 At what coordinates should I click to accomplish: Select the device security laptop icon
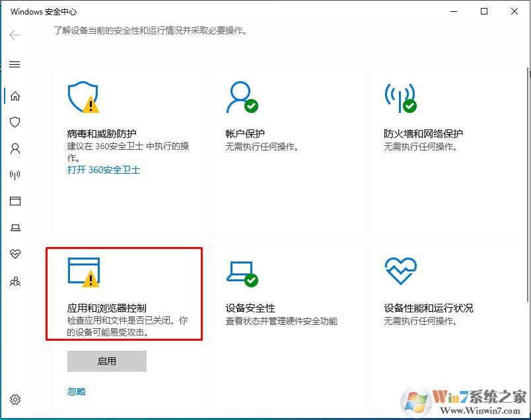coord(15,228)
